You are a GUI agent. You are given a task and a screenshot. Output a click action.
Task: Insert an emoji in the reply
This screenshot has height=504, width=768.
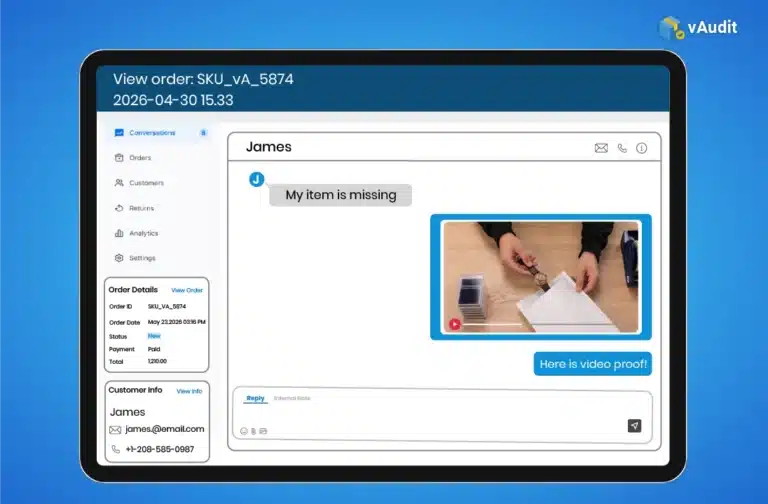tap(244, 431)
